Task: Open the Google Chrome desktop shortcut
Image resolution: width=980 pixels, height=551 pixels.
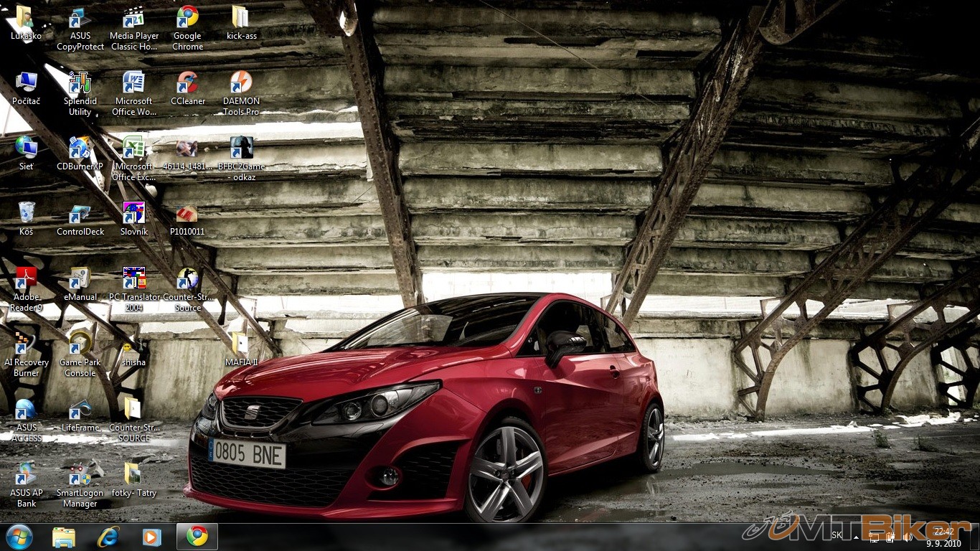Action: point(187,19)
